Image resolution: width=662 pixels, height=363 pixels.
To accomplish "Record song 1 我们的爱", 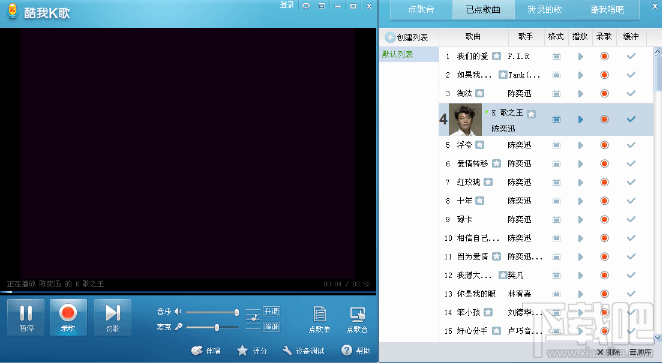I will coord(605,56).
